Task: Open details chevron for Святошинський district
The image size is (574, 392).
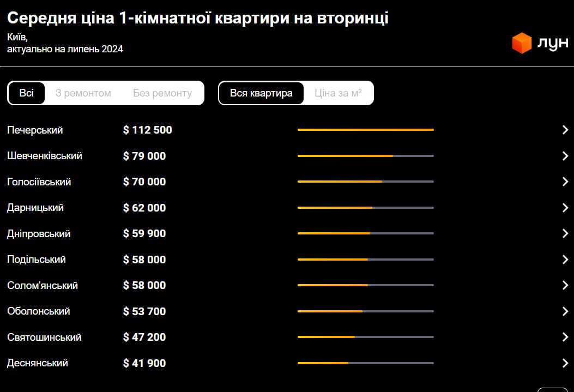Action: 565,337
